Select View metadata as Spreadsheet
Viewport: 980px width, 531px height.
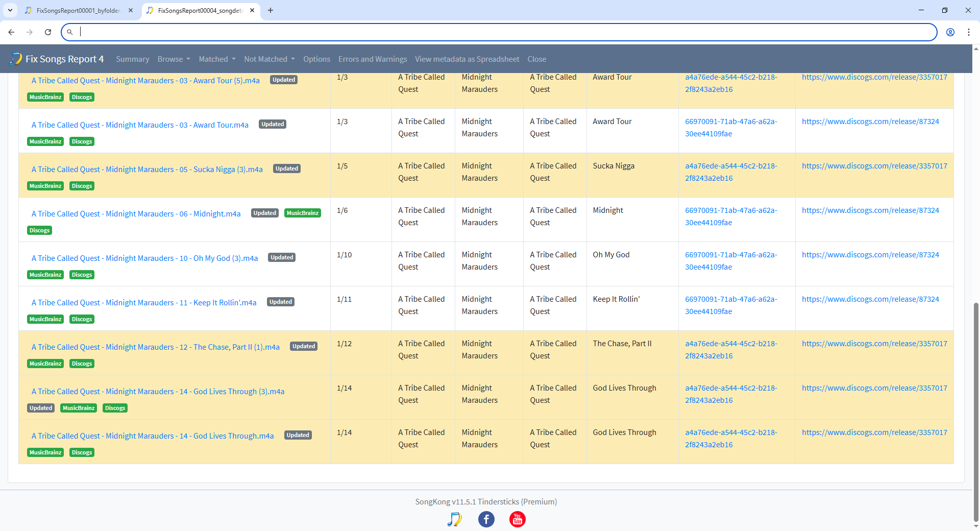(x=467, y=59)
